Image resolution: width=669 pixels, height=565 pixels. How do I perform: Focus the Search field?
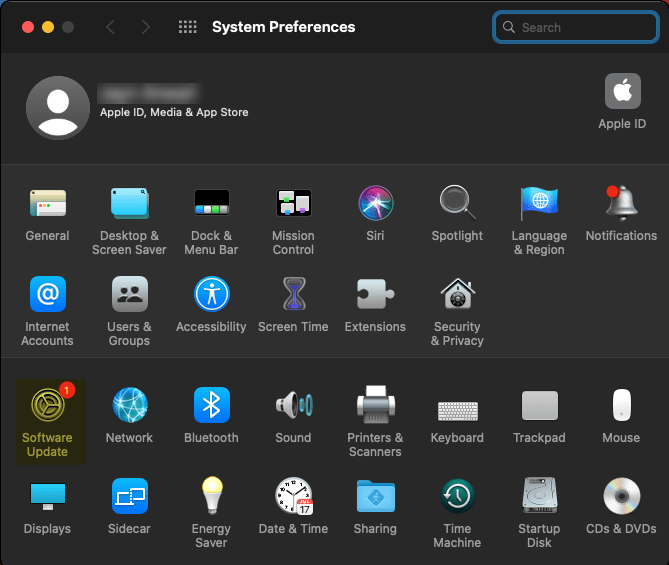pos(576,27)
